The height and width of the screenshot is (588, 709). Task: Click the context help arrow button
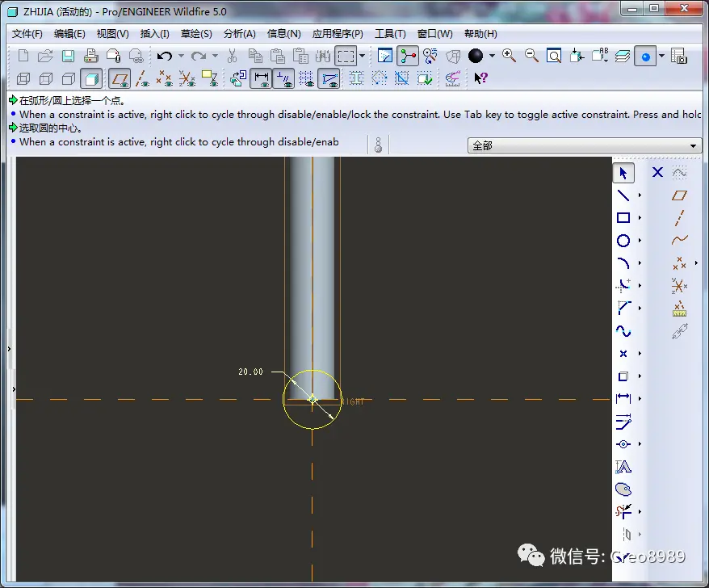[480, 78]
